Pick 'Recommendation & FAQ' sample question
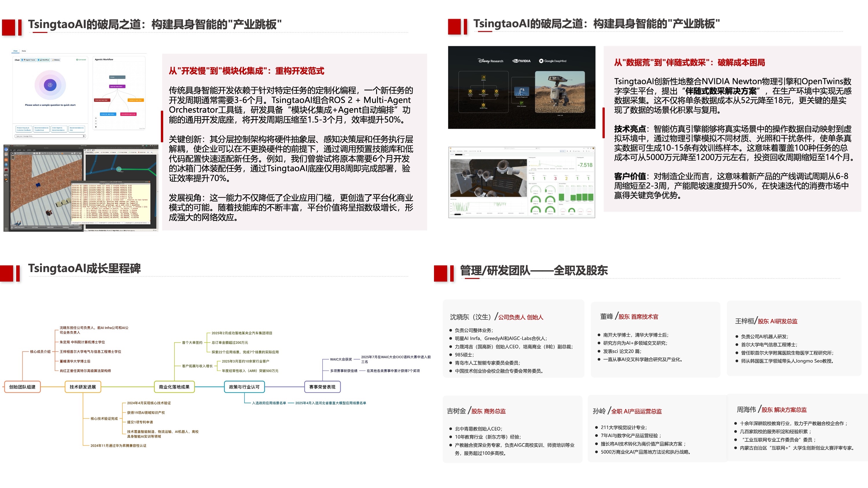Viewport: 868px width, 488px height. pyautogui.click(x=76, y=129)
